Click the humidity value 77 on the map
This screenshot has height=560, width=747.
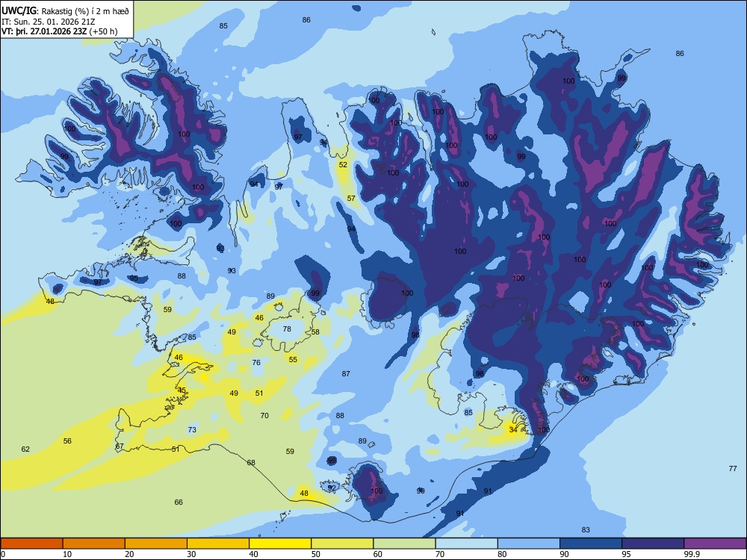tap(733, 469)
